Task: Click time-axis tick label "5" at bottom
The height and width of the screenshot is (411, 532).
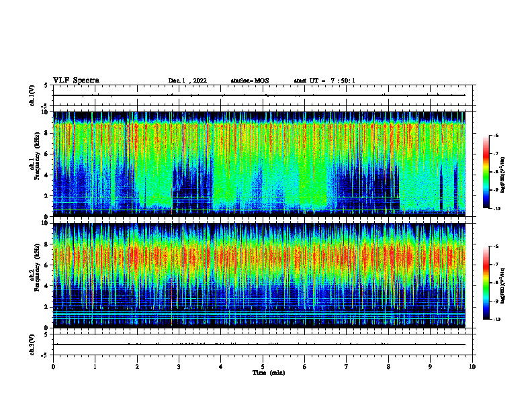Action: point(263,367)
